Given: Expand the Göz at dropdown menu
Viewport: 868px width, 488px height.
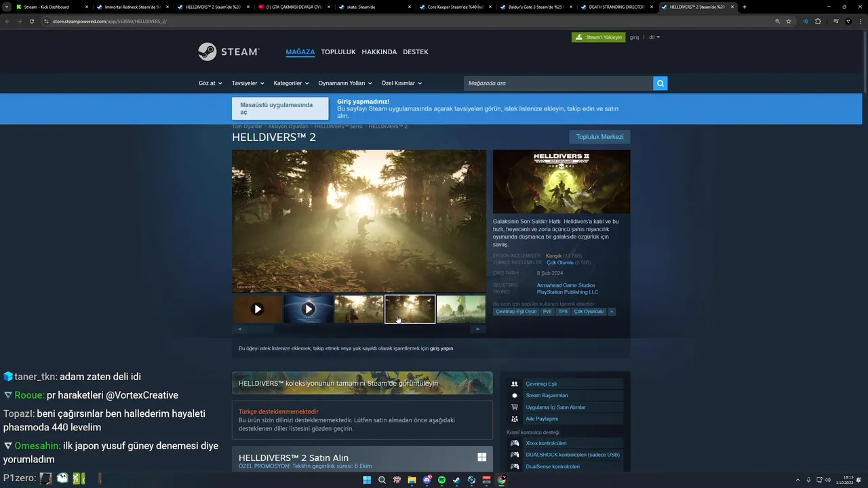Looking at the screenshot, I should (210, 83).
